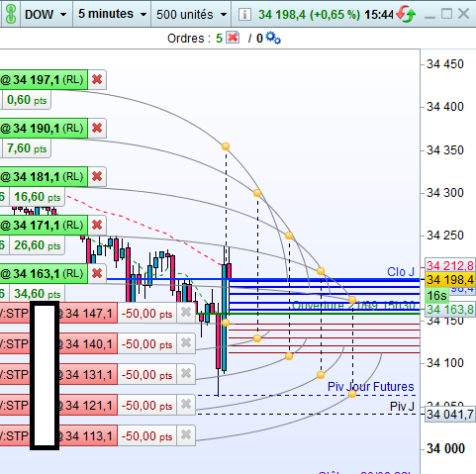Click -50,00 pts label of stop 34 131,1
The height and width of the screenshot is (474, 476).
[x=147, y=375]
